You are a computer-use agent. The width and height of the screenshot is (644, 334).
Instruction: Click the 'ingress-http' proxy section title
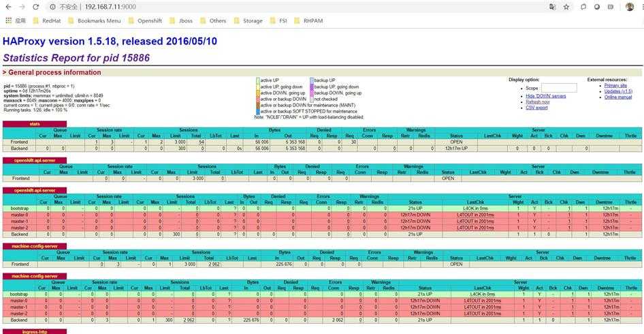point(35,331)
